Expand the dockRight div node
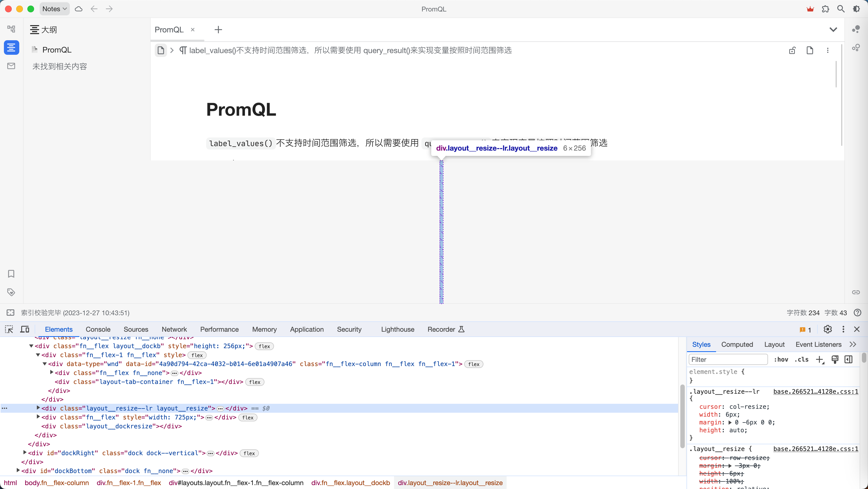 [25, 453]
